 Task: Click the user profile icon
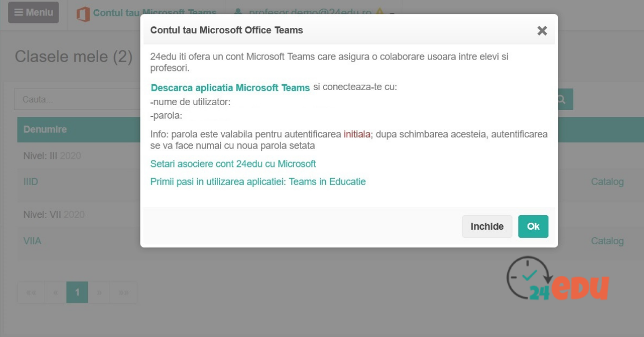[x=238, y=12]
